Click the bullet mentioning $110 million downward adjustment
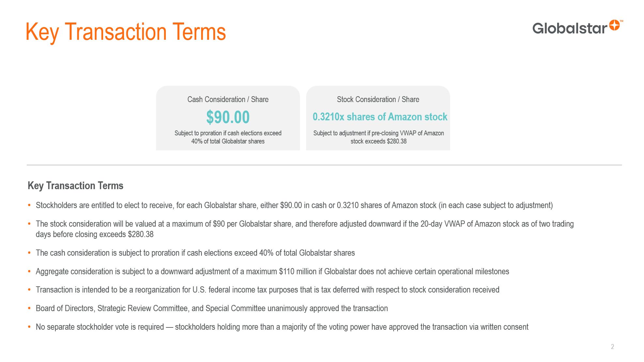 click(x=272, y=272)
